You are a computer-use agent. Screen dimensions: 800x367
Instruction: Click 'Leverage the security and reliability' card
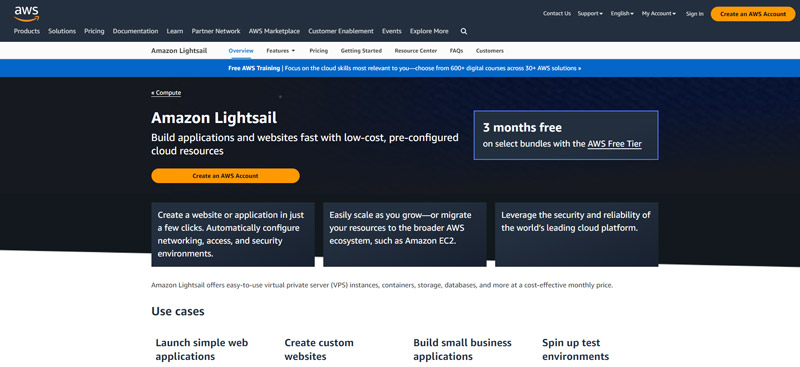577,234
